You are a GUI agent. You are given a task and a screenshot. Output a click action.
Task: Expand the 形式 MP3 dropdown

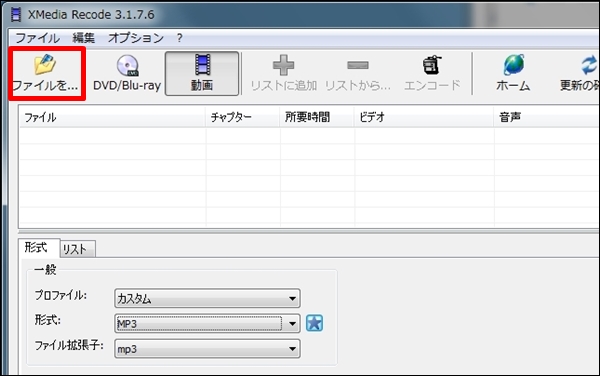207,324
